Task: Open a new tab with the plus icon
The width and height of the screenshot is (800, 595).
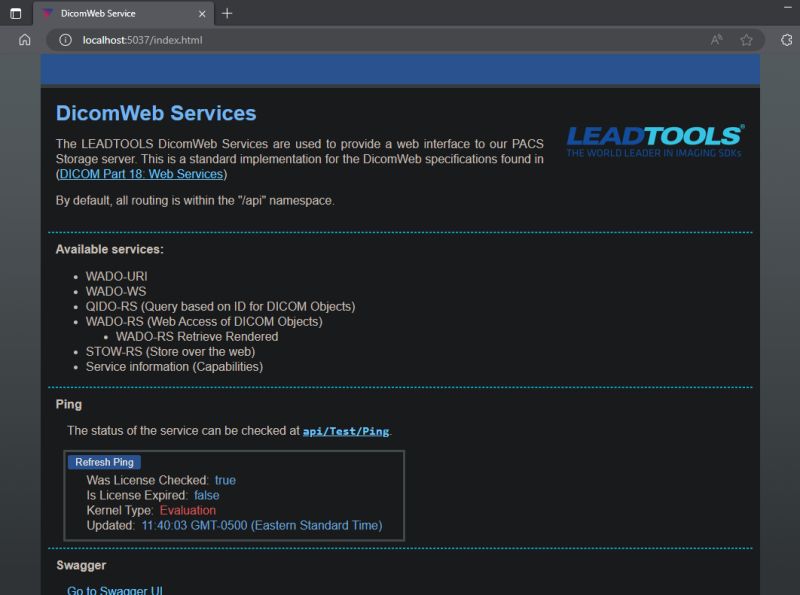Action: point(228,14)
